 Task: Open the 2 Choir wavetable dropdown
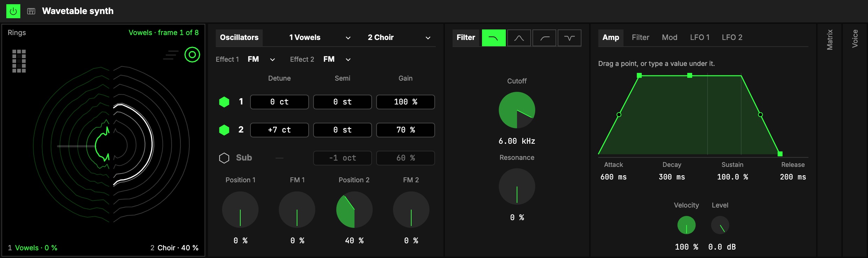(399, 38)
